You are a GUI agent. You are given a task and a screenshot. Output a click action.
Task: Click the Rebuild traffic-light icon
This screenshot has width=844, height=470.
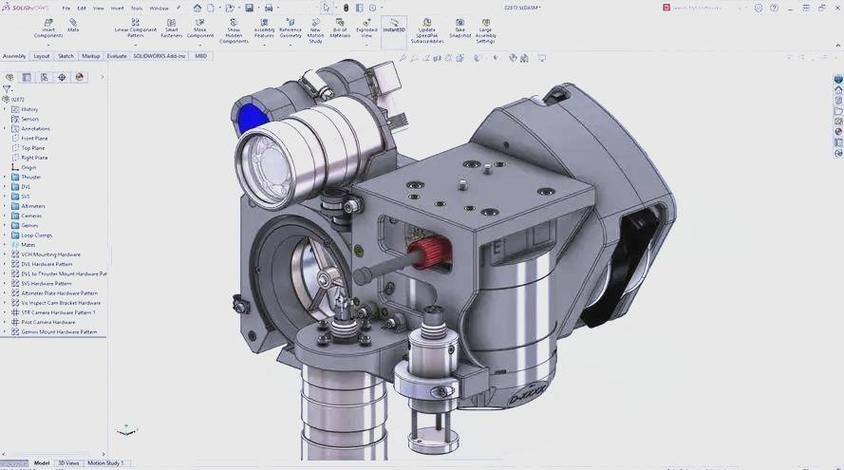(346, 8)
